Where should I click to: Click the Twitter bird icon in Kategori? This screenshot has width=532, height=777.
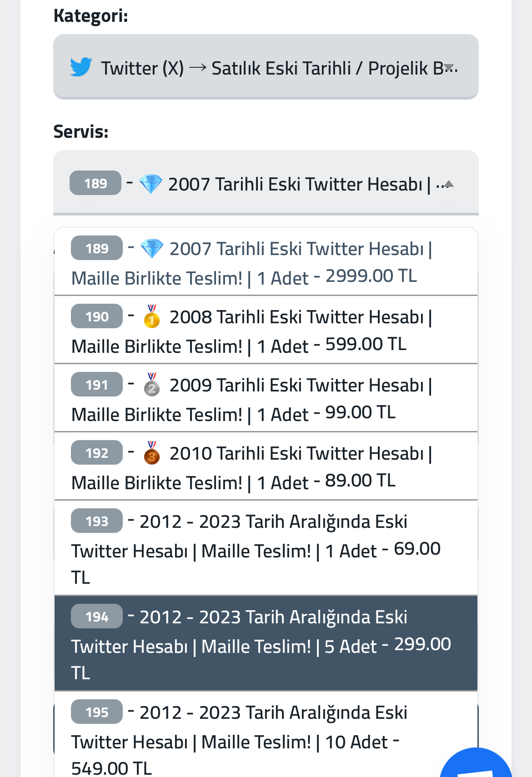pos(81,67)
